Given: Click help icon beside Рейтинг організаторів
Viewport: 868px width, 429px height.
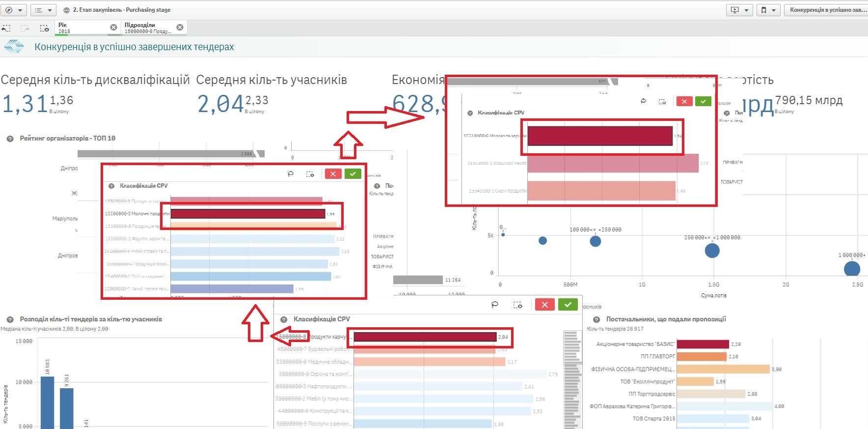Looking at the screenshot, I should coord(10,139).
